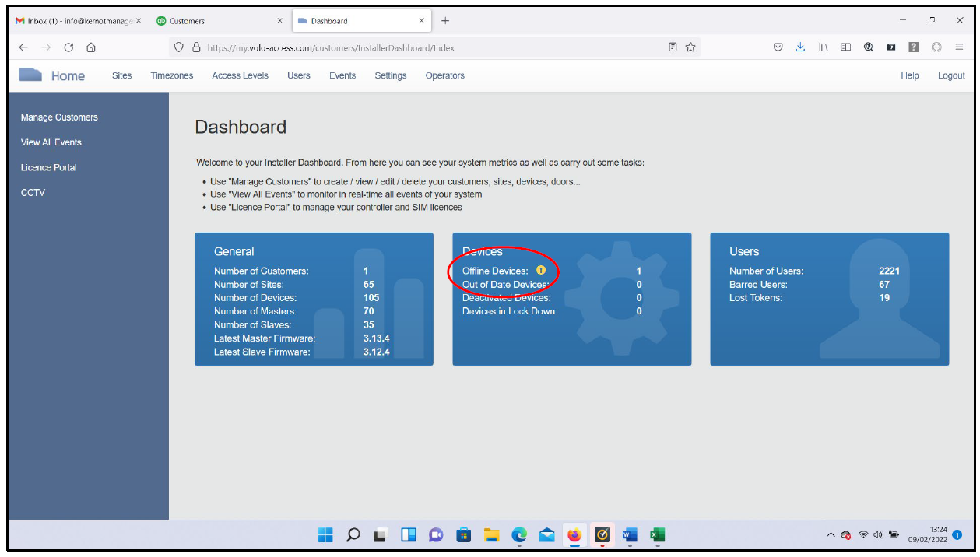Click the Logout link
The height and width of the screenshot is (557, 980).
coord(950,75)
